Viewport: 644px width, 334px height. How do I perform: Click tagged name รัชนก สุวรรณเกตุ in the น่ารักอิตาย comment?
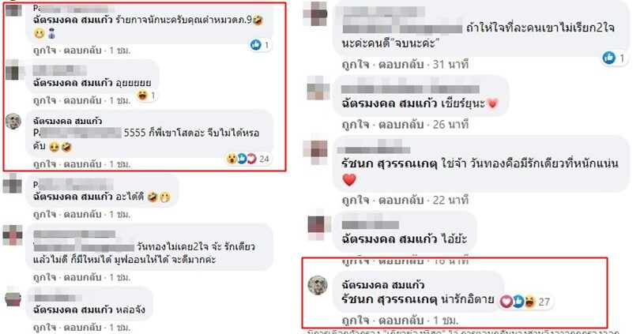pyautogui.click(x=389, y=299)
